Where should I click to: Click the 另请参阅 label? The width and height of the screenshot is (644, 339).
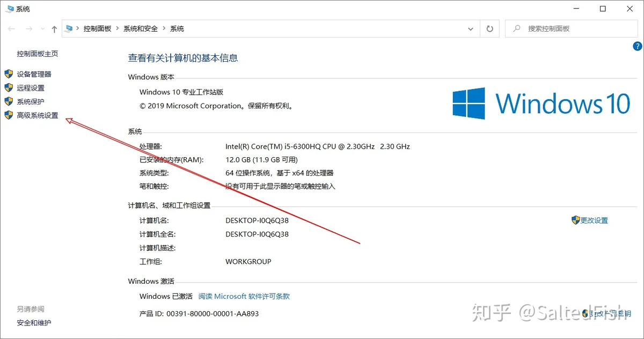31,309
